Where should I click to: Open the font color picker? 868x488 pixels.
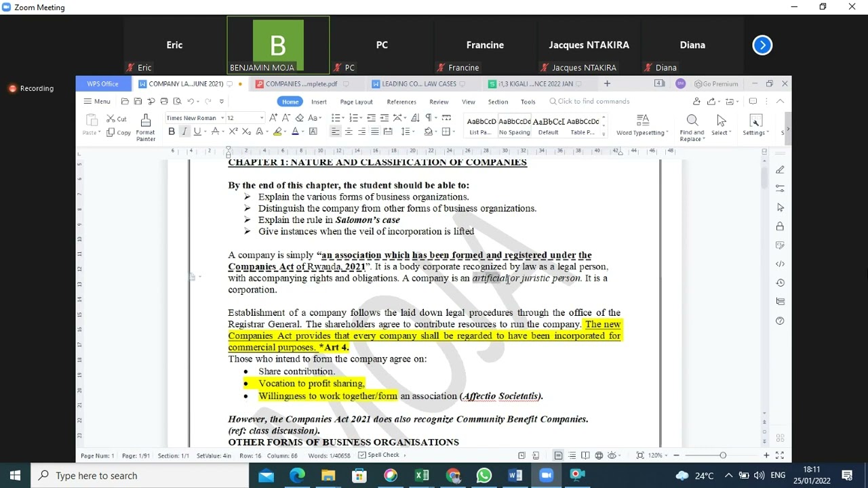tap(303, 131)
